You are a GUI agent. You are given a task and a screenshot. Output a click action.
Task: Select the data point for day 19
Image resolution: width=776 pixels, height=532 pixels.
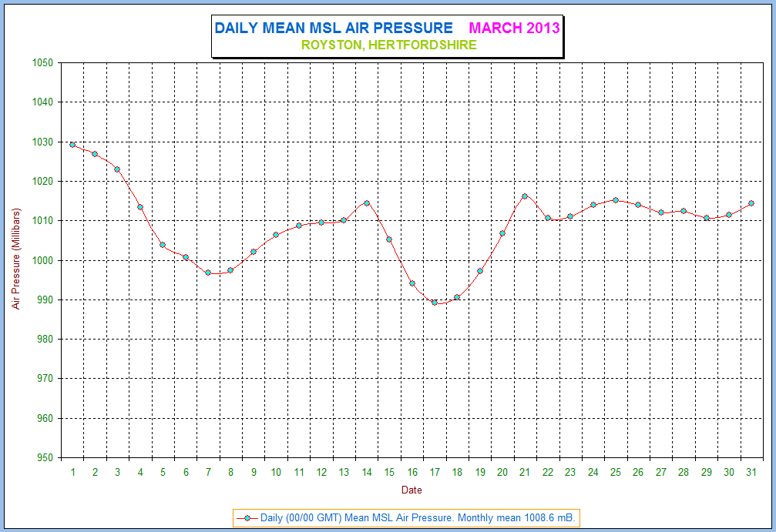479,271
